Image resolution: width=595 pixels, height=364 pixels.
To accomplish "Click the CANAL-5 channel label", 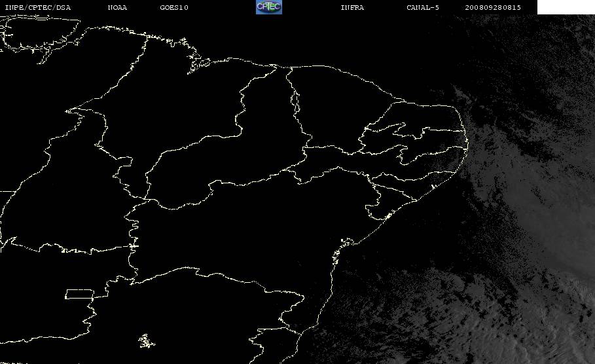I will (423, 8).
